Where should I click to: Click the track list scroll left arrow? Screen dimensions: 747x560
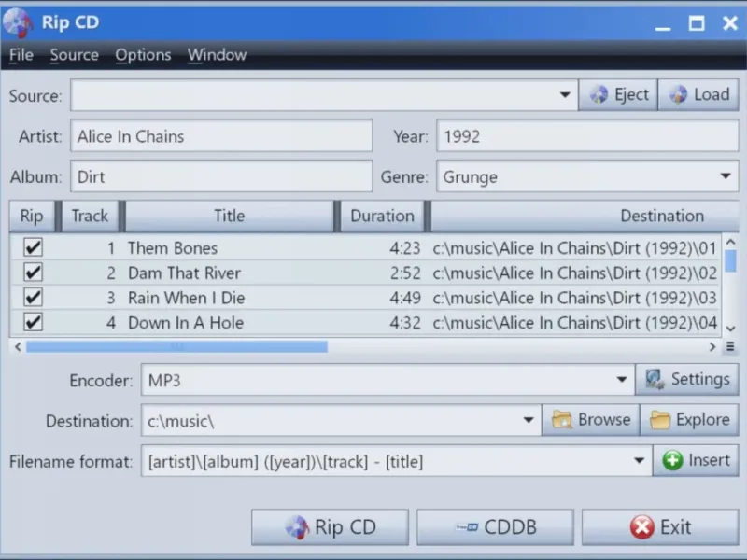[18, 346]
